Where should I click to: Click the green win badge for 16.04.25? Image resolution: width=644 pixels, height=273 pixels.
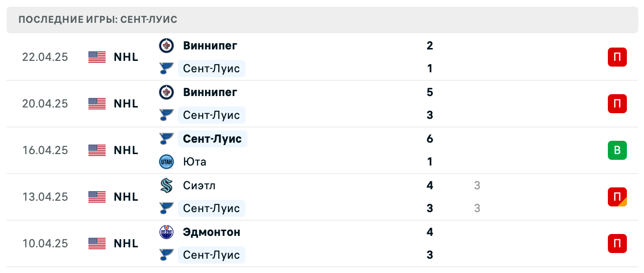click(617, 150)
